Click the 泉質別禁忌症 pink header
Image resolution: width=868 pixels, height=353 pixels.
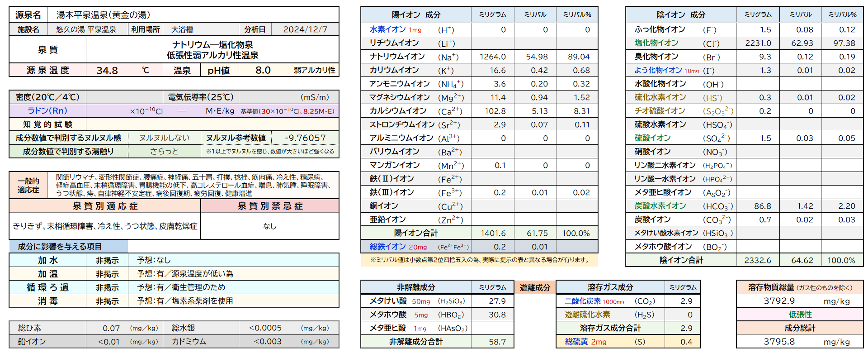(270, 206)
